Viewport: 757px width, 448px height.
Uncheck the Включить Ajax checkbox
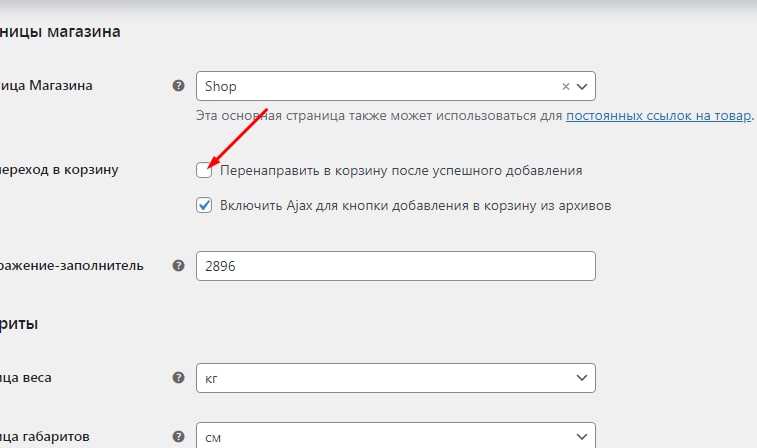205,206
